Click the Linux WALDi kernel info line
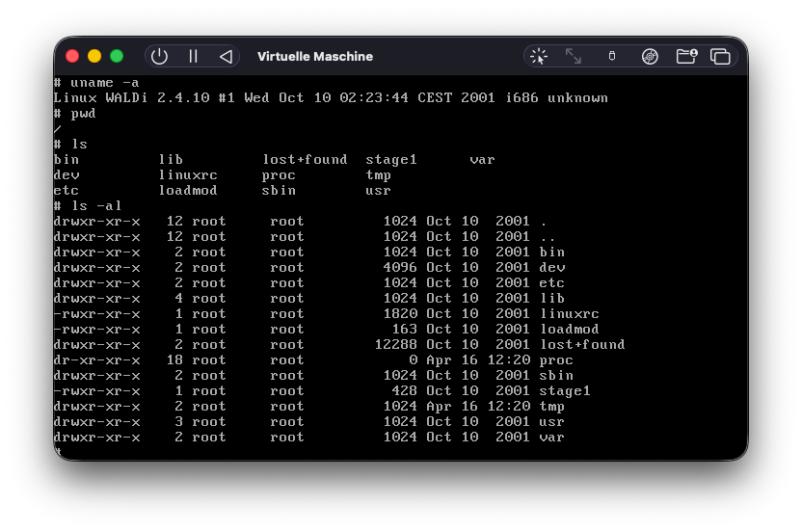Image resolution: width=802 pixels, height=532 pixels. (x=330, y=98)
